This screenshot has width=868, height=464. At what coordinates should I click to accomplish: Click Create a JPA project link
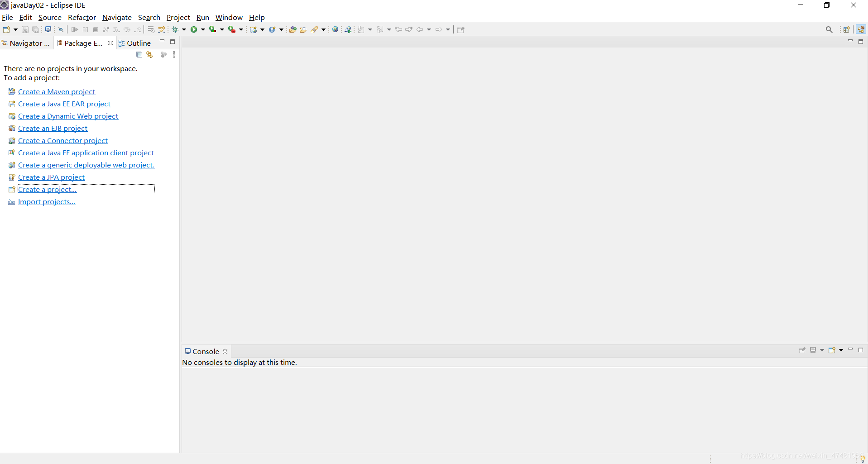(52, 177)
